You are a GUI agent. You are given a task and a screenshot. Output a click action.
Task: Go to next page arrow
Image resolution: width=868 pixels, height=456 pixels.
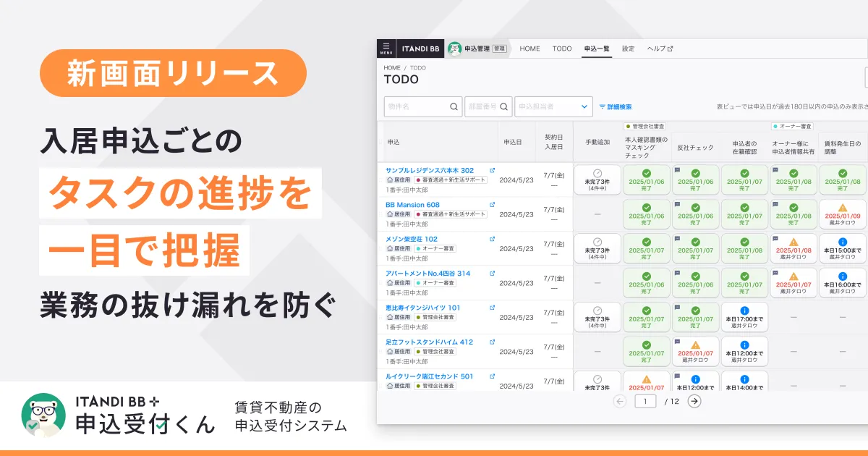[x=694, y=401]
